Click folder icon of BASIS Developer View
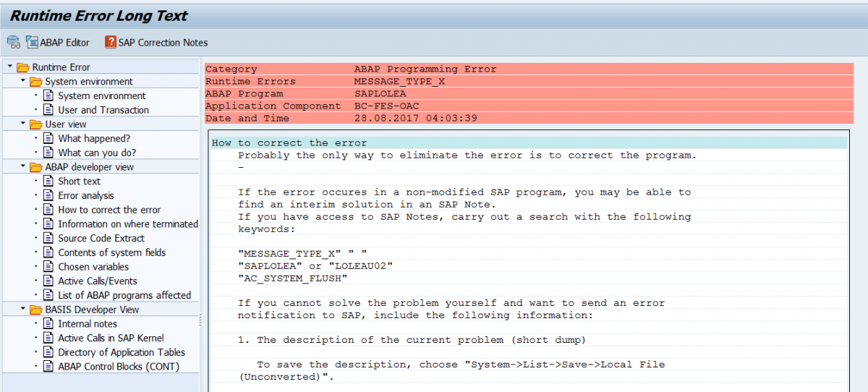The image size is (868, 392). [x=36, y=310]
